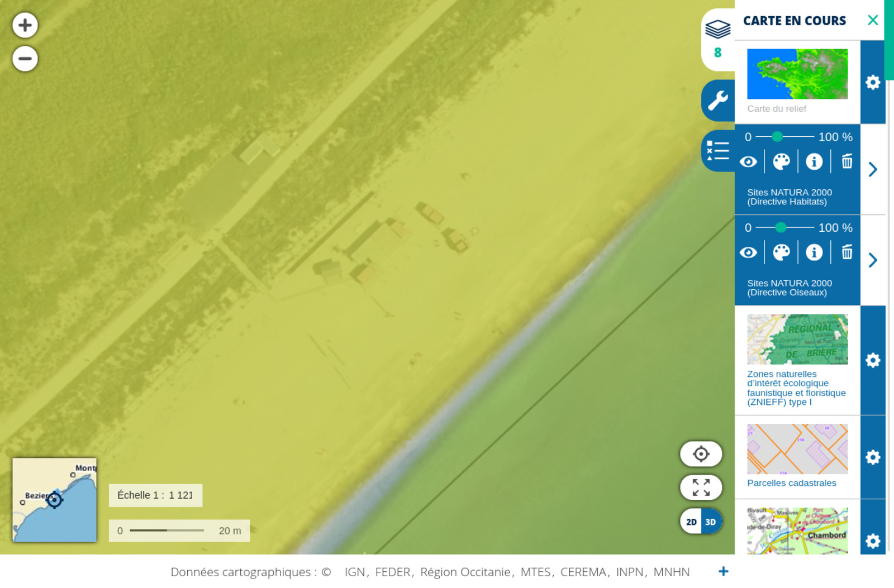Adjust opacity slider for Directive Habitats
Viewport: 894px width, 588px height.
(777, 137)
